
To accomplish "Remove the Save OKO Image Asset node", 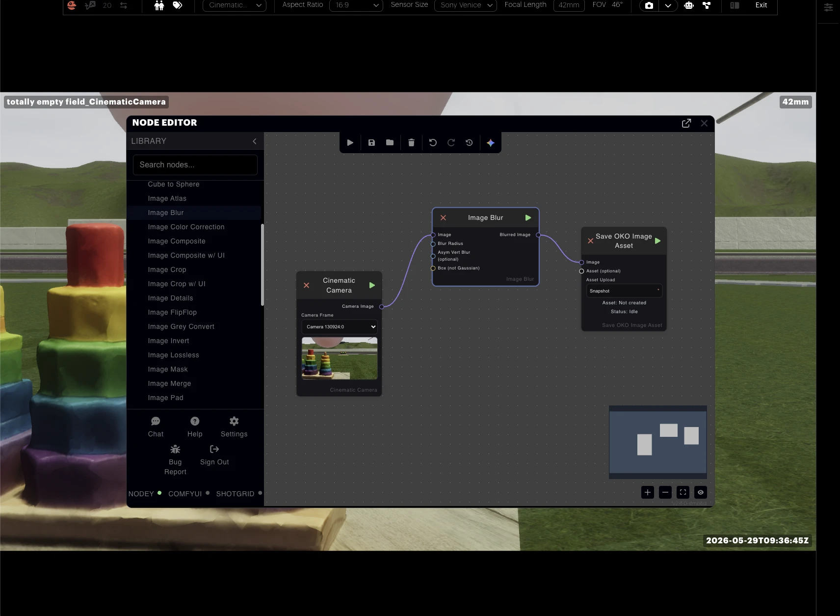I will pos(591,241).
